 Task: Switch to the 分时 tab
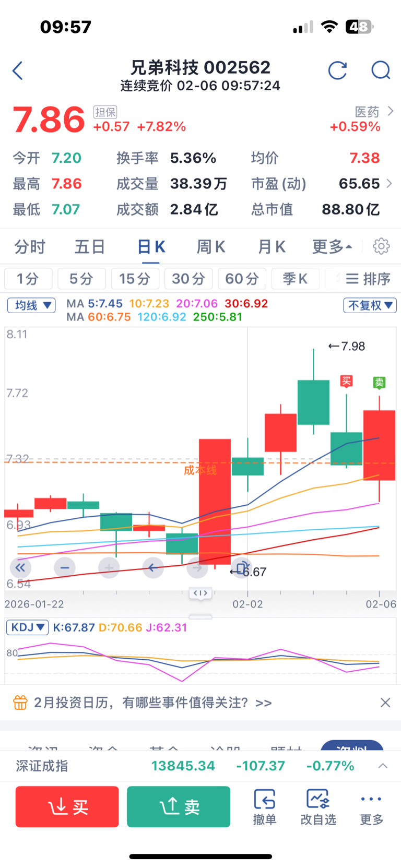coord(30,246)
